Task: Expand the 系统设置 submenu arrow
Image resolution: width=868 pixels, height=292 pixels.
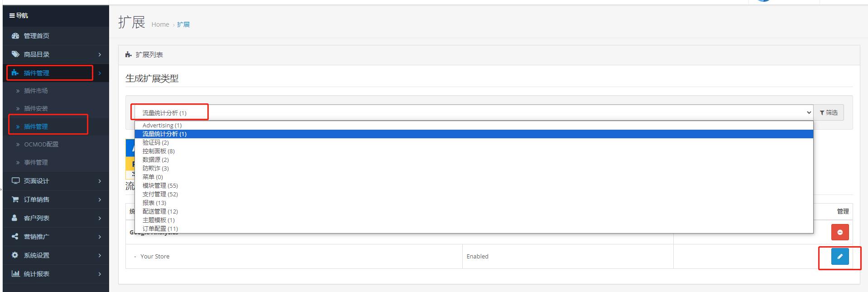Action: (100, 255)
